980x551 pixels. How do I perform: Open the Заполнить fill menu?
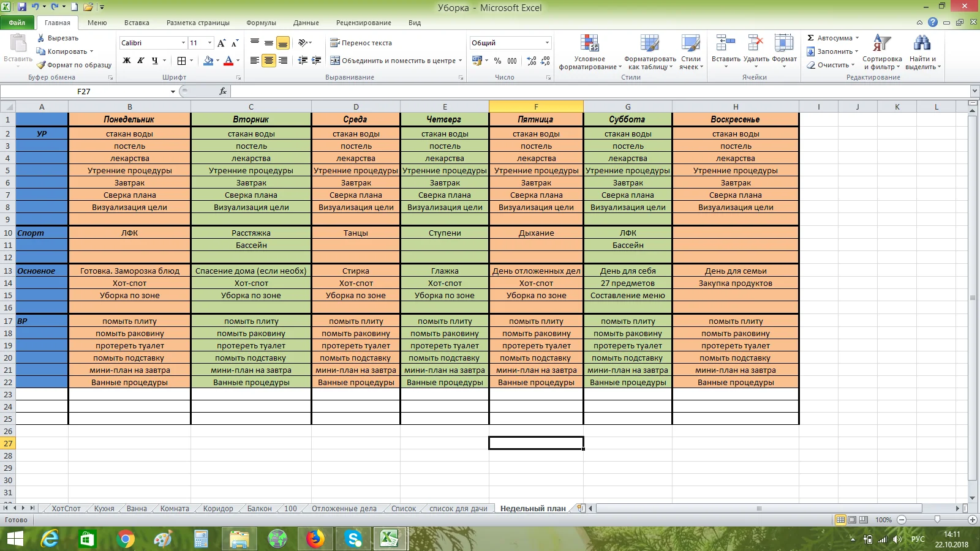click(x=833, y=51)
